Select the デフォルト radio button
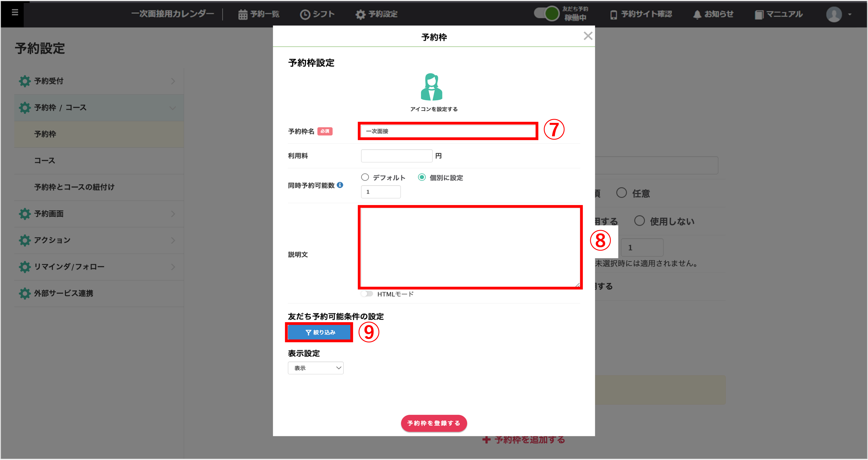868x460 pixels. (x=365, y=177)
